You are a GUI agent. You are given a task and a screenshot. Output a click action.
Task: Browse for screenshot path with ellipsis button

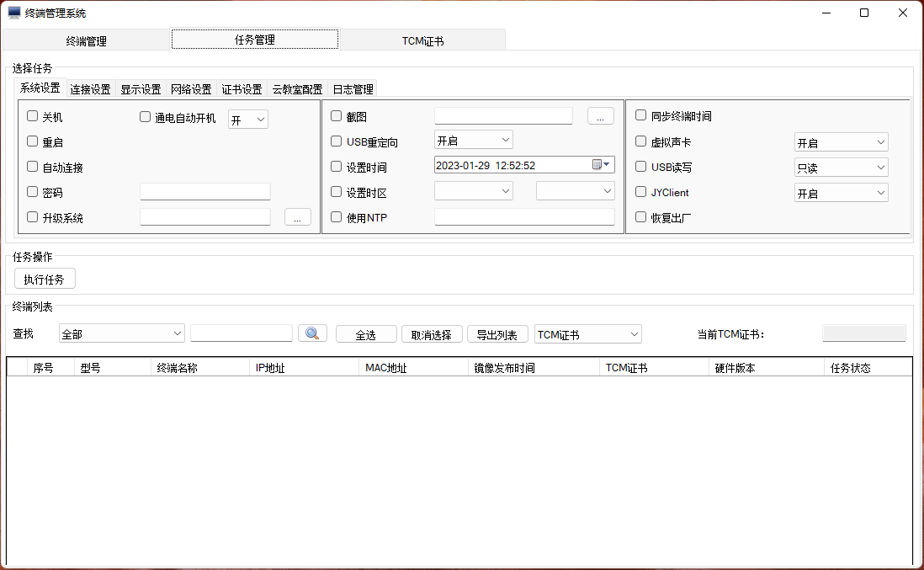pos(600,117)
